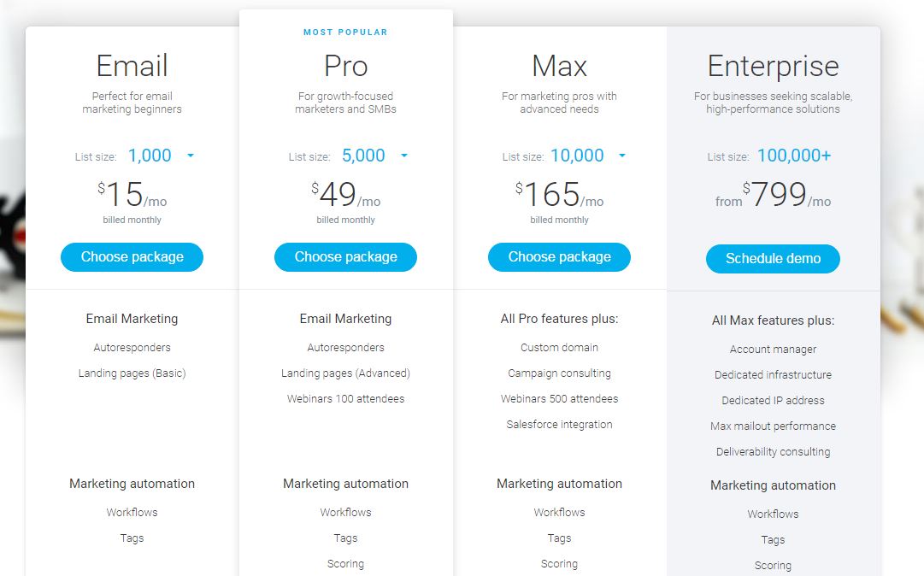Viewport: 924px width, 576px height.
Task: Click the Enterprise plan heading
Action: tap(774, 66)
